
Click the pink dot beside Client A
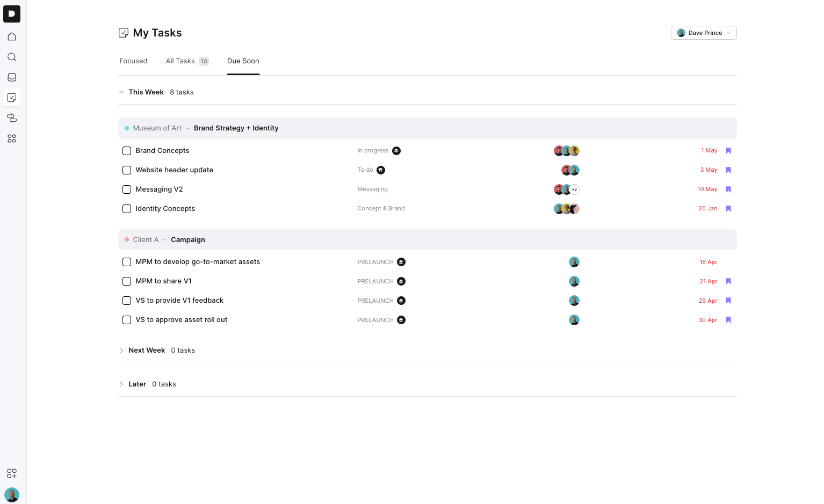(127, 239)
